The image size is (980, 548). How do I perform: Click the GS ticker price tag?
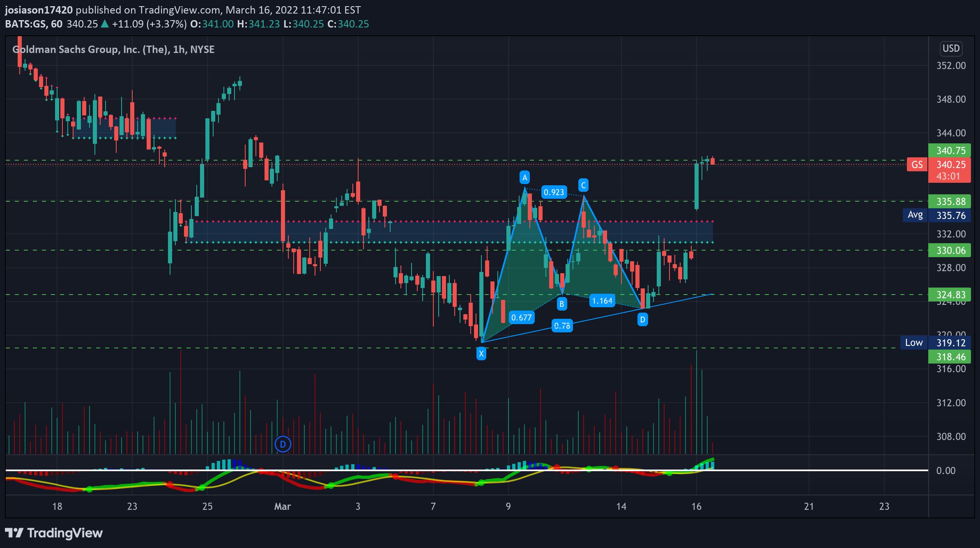click(917, 165)
